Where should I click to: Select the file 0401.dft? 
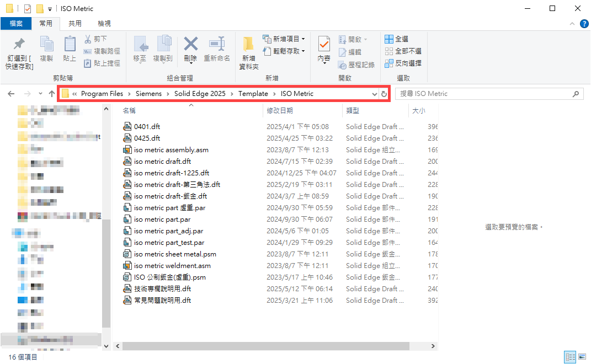147,127
